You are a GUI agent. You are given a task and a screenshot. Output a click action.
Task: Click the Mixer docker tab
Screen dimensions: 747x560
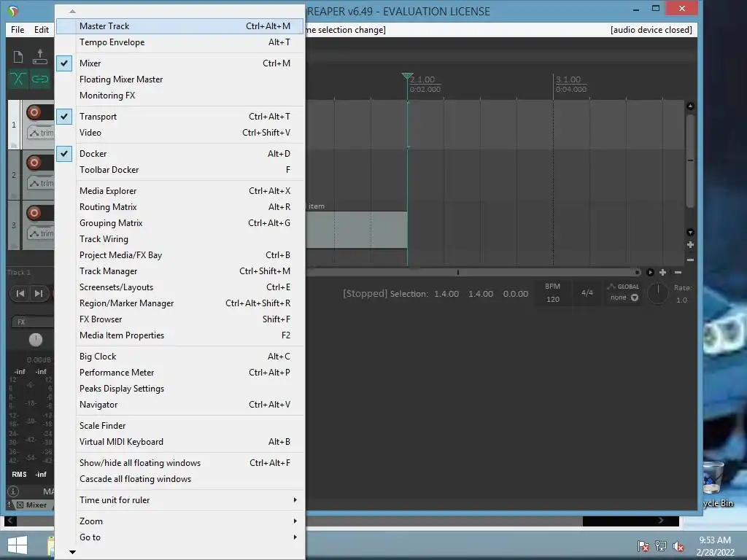coord(33,505)
